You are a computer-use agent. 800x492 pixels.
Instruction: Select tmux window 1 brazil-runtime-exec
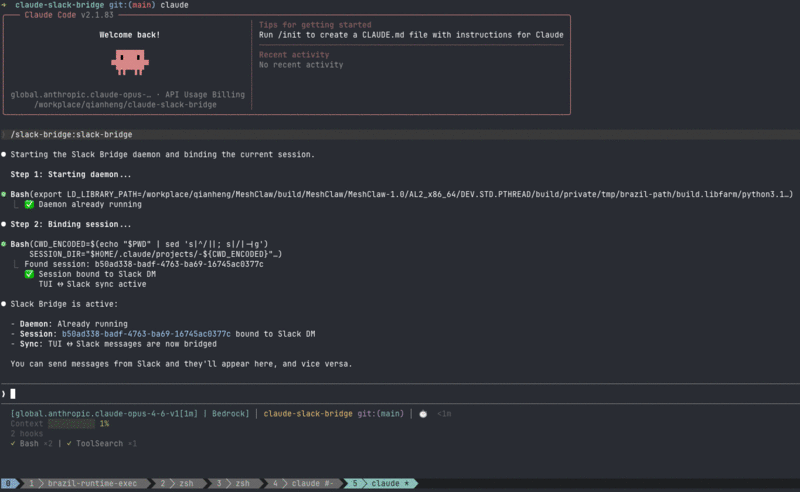(87, 483)
